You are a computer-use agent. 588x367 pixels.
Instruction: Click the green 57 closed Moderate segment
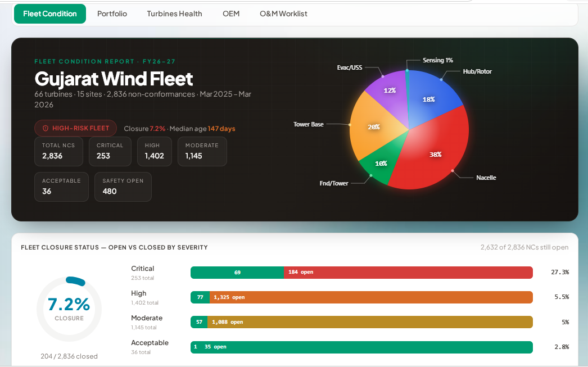click(x=199, y=322)
